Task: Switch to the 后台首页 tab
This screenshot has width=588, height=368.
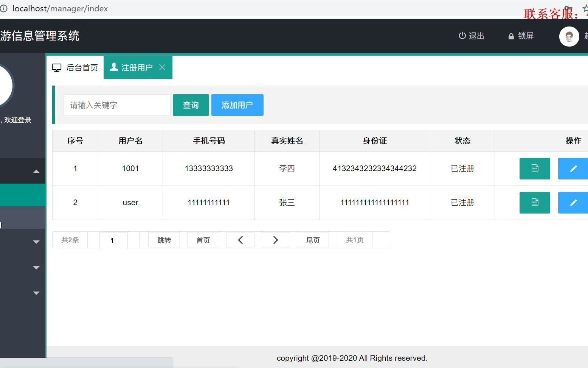Action: [75, 68]
